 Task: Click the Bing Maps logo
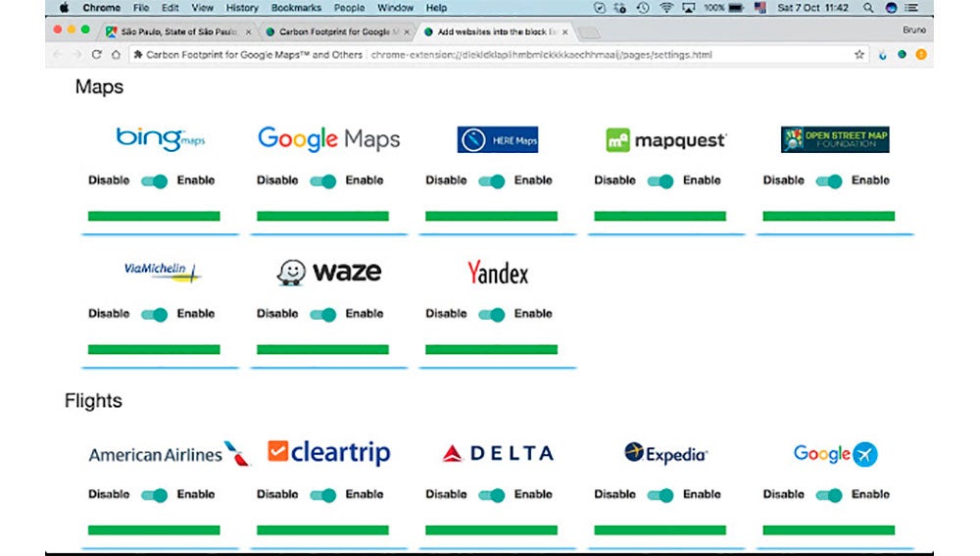(x=161, y=138)
